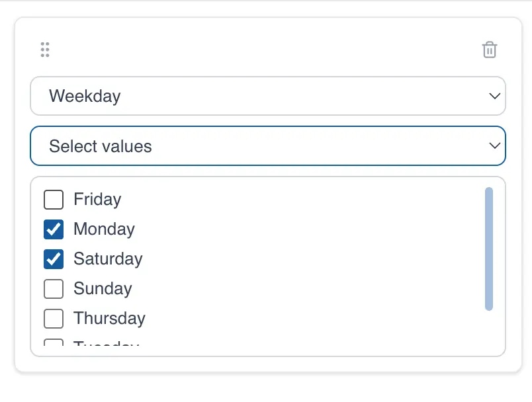Collapse the values list via its chevron
532x402 pixels.
(494, 145)
